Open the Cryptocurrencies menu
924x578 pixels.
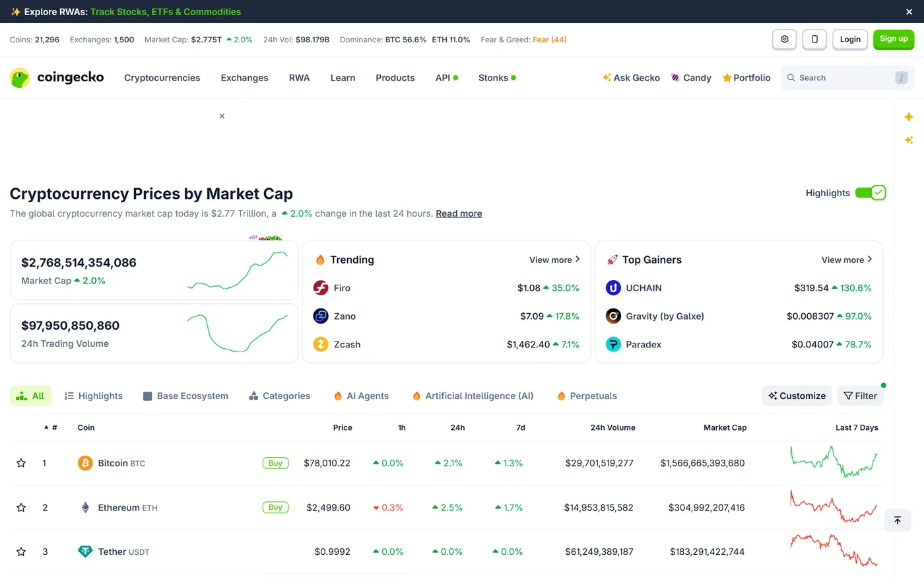click(x=162, y=77)
